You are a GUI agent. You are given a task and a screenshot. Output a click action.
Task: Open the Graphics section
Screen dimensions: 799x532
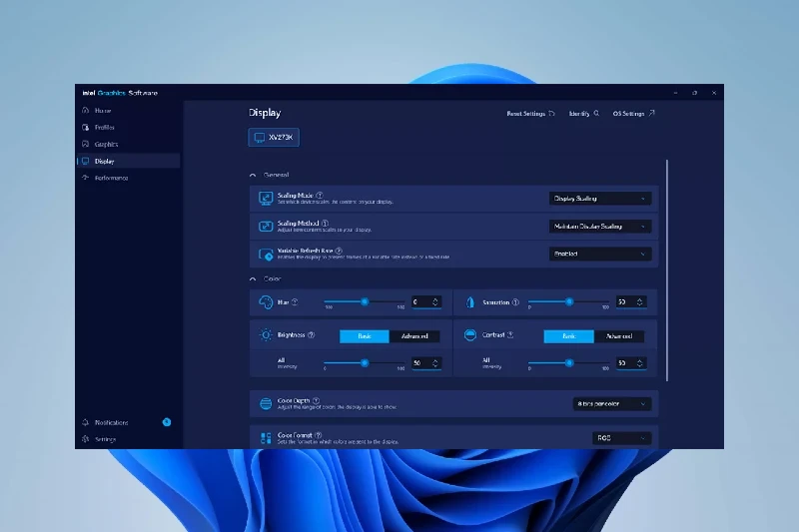pyautogui.click(x=105, y=144)
